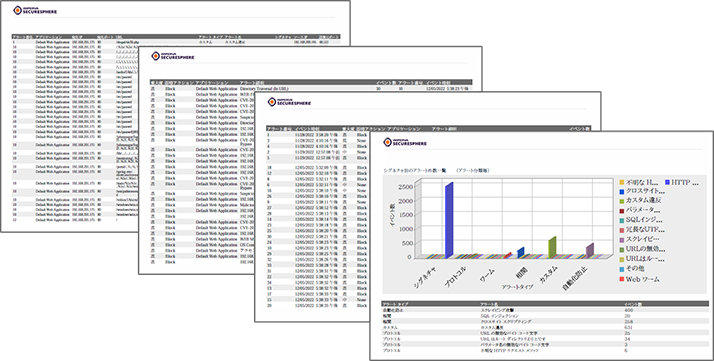Screen dimensions: 714x361
Task: Click the カスタム違反 legend color swatch
Action: coord(622,201)
